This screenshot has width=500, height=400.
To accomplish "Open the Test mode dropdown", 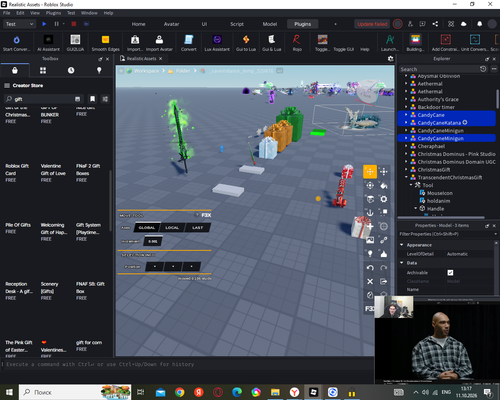I will tap(19, 24).
